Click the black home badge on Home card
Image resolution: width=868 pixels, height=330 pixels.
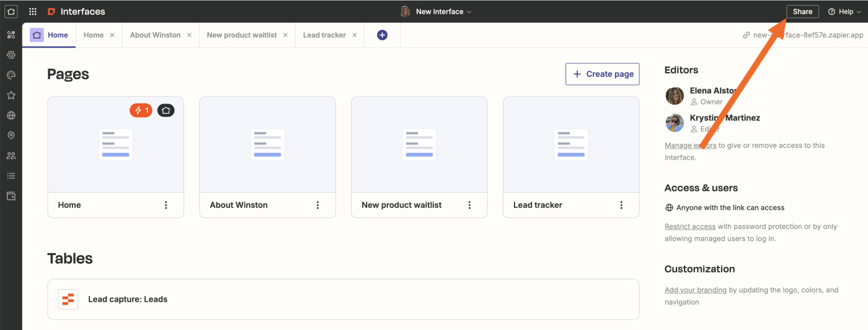tap(166, 110)
